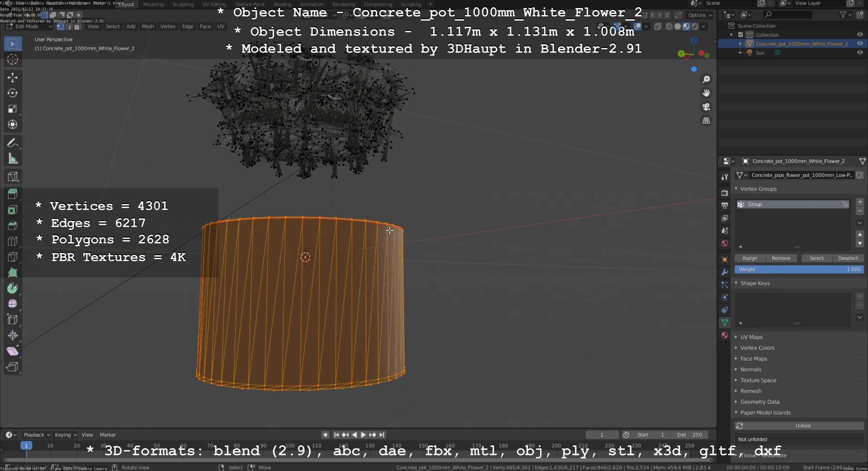Activate the Knife tool
The image size is (868, 471).
pyautogui.click(x=13, y=257)
